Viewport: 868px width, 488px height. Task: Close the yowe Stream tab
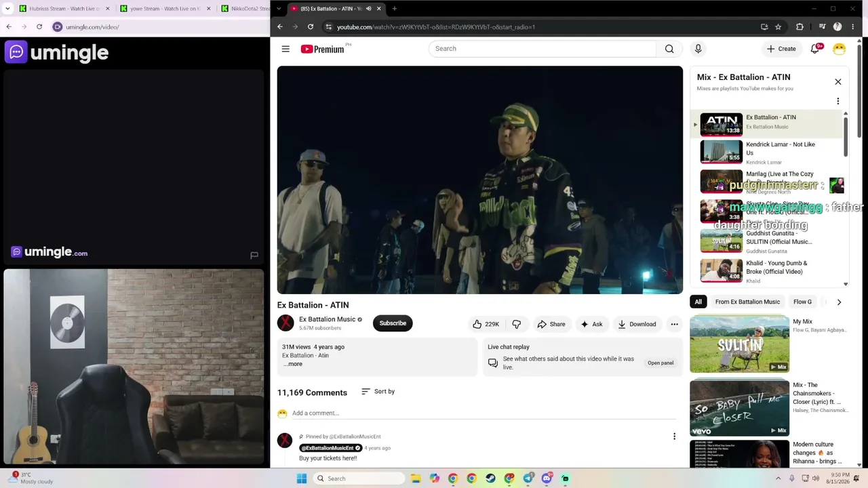pyautogui.click(x=208, y=9)
